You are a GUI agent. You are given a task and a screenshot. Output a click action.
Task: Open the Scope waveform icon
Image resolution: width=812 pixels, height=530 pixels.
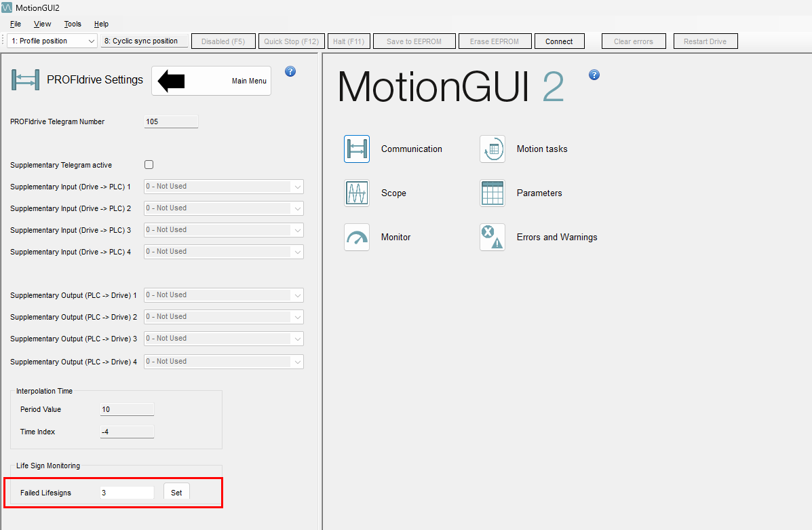pyautogui.click(x=357, y=193)
